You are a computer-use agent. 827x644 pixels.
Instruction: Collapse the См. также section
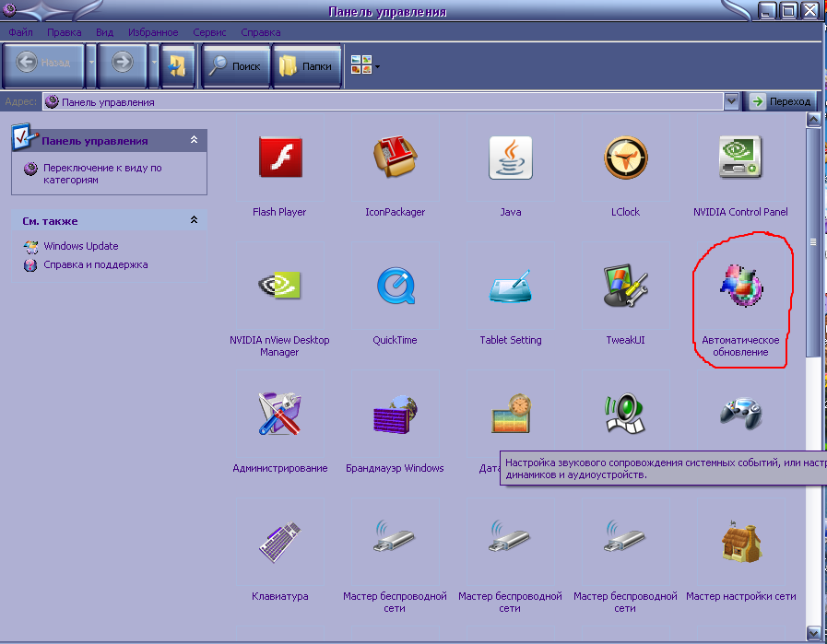(194, 221)
